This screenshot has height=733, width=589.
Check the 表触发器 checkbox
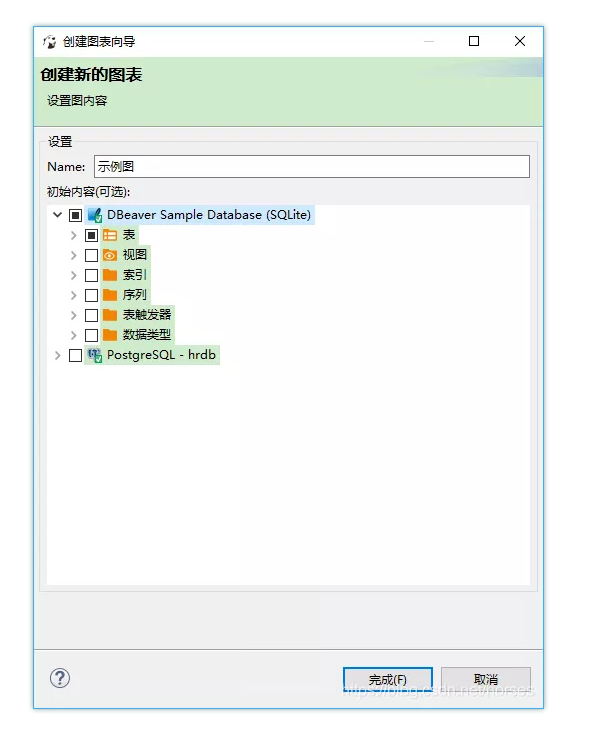[x=92, y=316]
